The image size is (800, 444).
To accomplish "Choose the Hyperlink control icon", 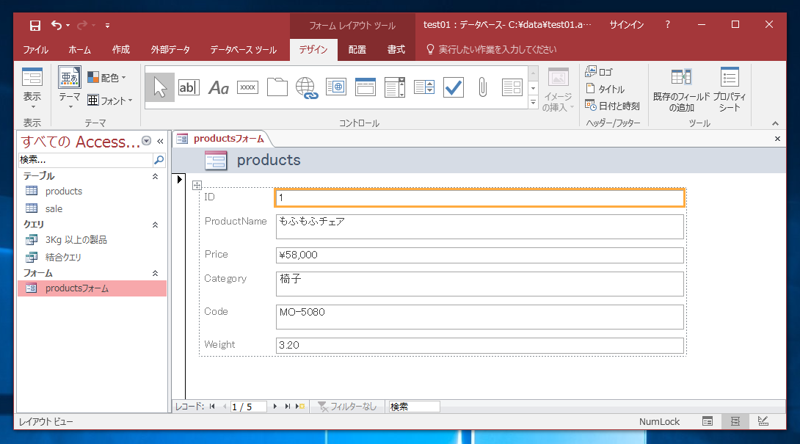I will coord(307,88).
